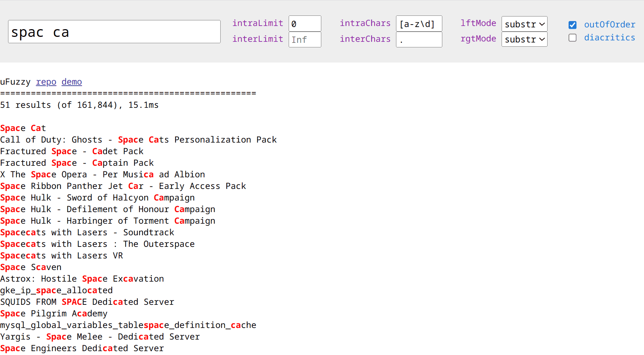This screenshot has height=355, width=644.
Task: Select the 'Space Cat' result
Action: (23, 128)
